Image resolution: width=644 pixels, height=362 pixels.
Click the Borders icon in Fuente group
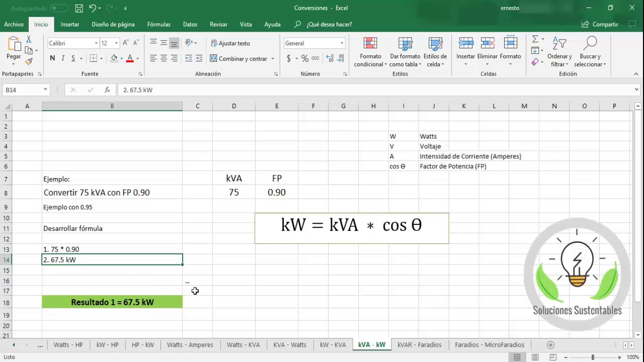click(94, 58)
